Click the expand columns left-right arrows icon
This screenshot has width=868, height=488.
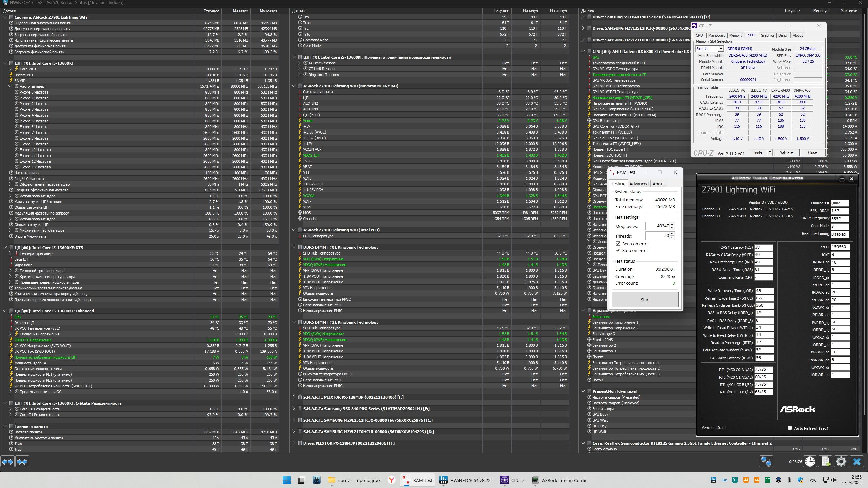tap(7, 462)
